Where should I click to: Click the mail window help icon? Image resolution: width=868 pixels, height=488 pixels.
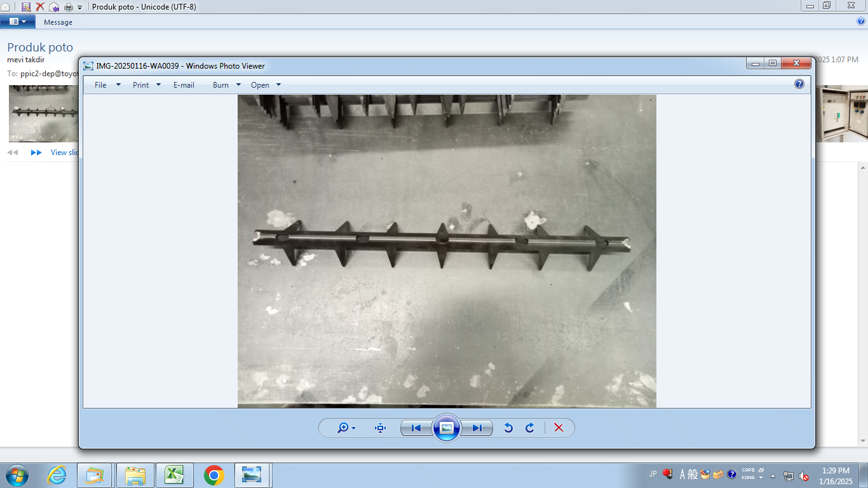862,21
